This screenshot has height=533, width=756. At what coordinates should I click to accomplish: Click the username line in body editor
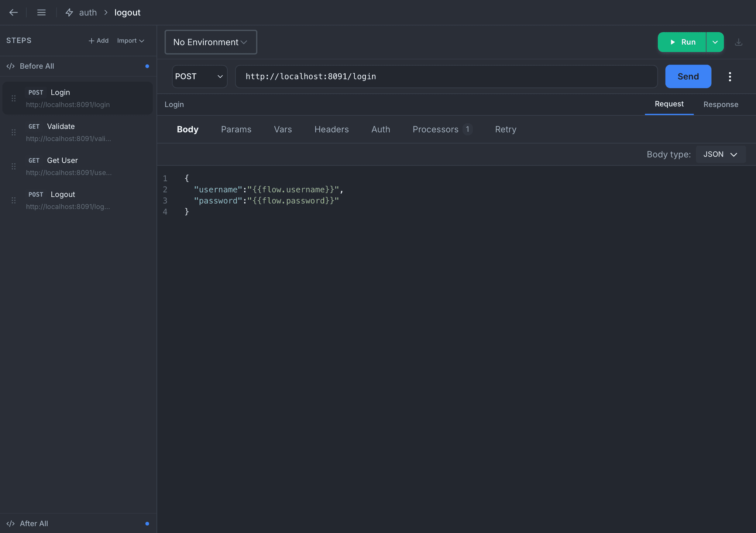click(x=269, y=190)
